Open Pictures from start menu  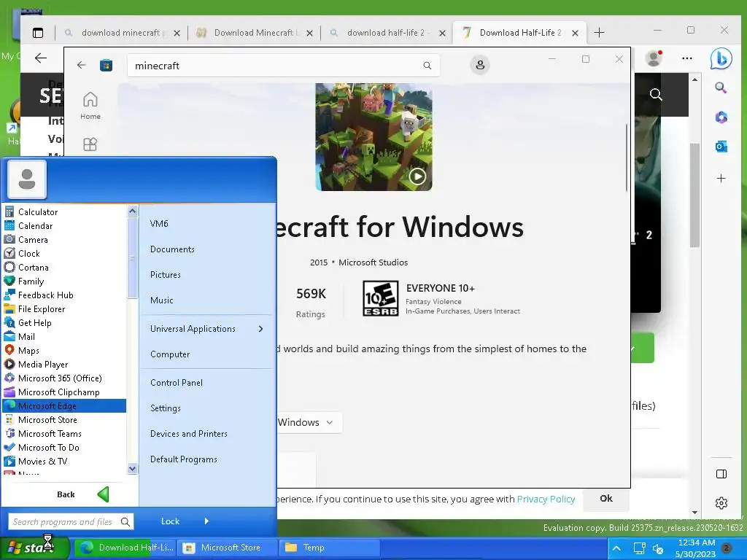[x=166, y=275]
